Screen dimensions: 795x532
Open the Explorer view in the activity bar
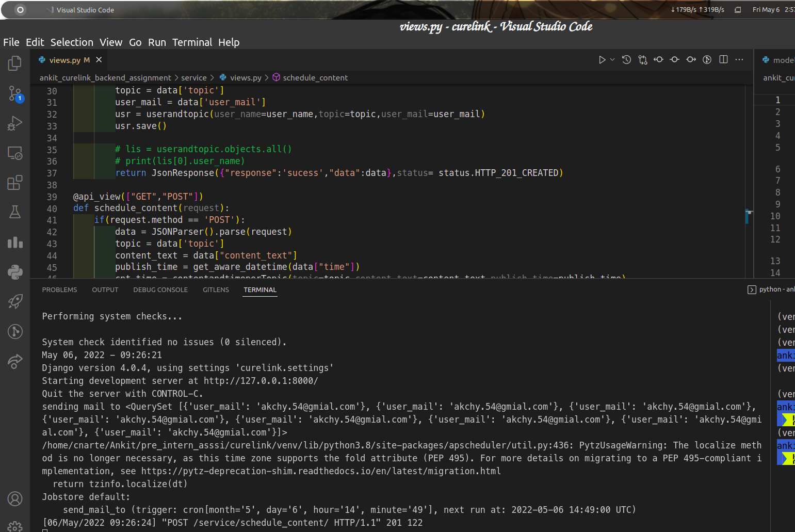[x=15, y=63]
